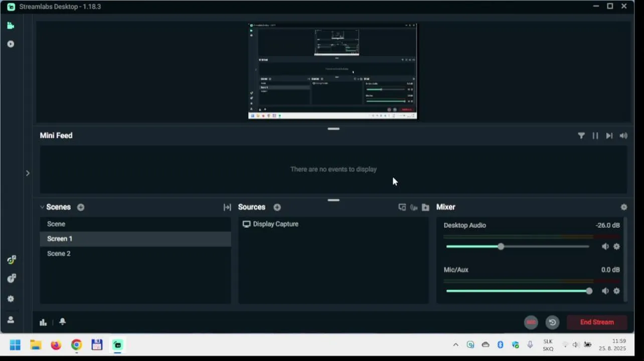Open Desktop Audio source settings gear

coord(616,247)
